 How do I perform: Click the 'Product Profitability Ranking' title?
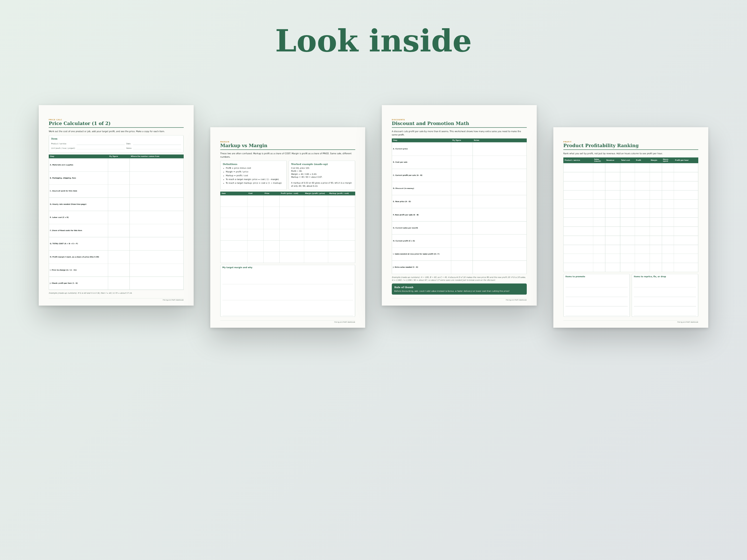point(601,145)
